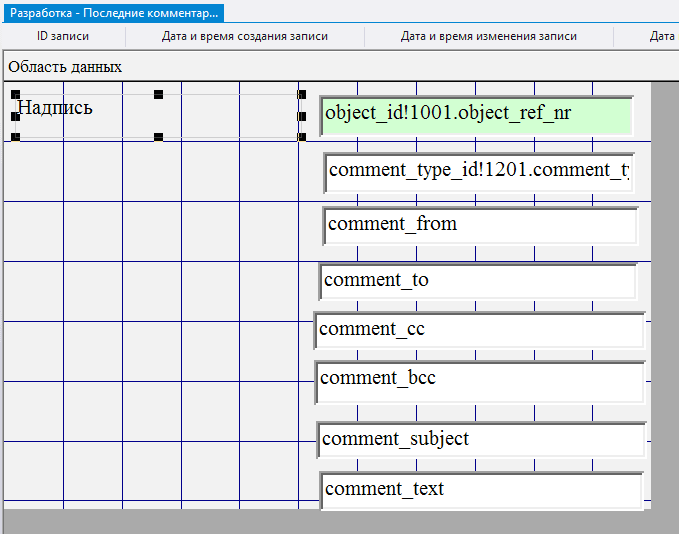Select the comment_type_id!1201 field
This screenshot has width=679, height=534.
[x=479, y=171]
